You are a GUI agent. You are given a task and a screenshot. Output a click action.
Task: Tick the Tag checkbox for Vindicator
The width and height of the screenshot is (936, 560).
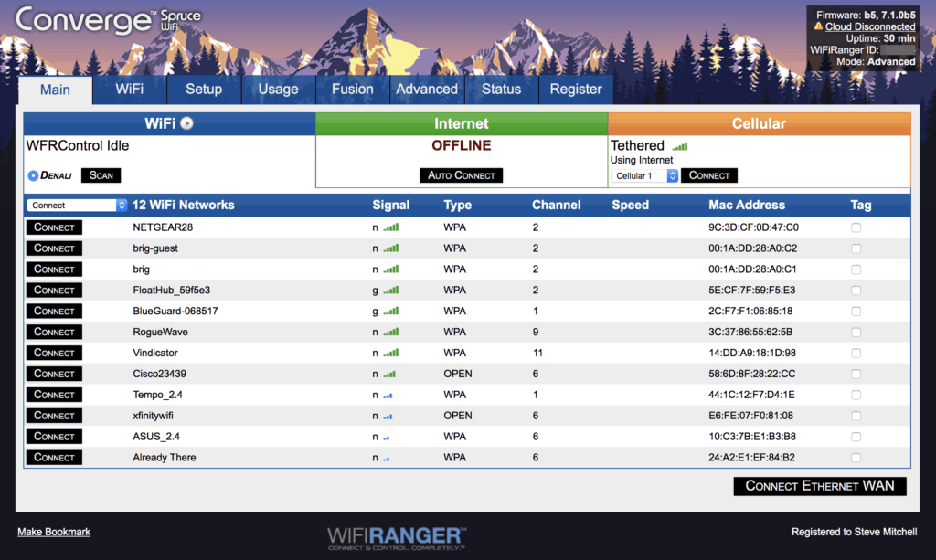(856, 353)
